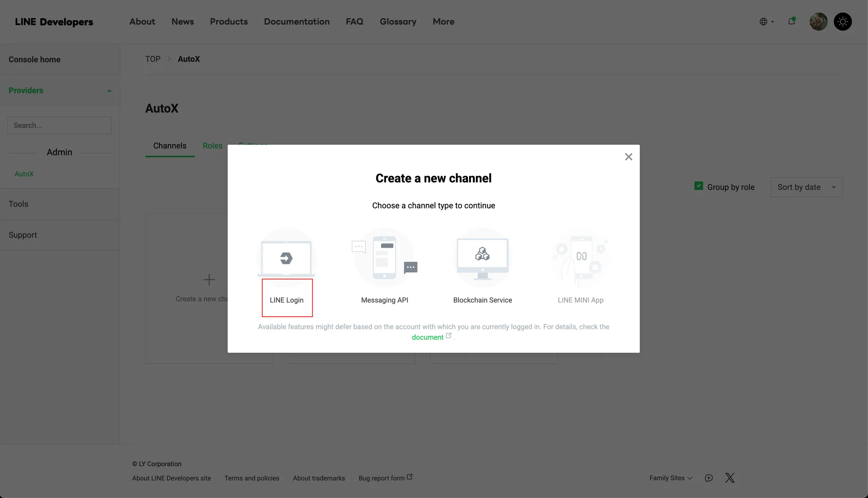Pick the Blockchain Service monitor icon

(482, 258)
